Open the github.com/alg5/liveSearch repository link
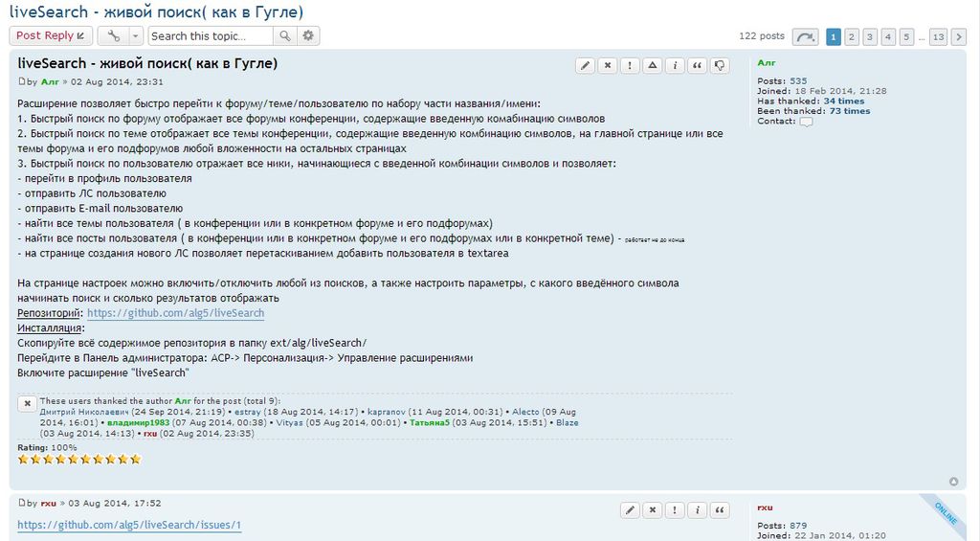980x541 pixels. pos(175,313)
